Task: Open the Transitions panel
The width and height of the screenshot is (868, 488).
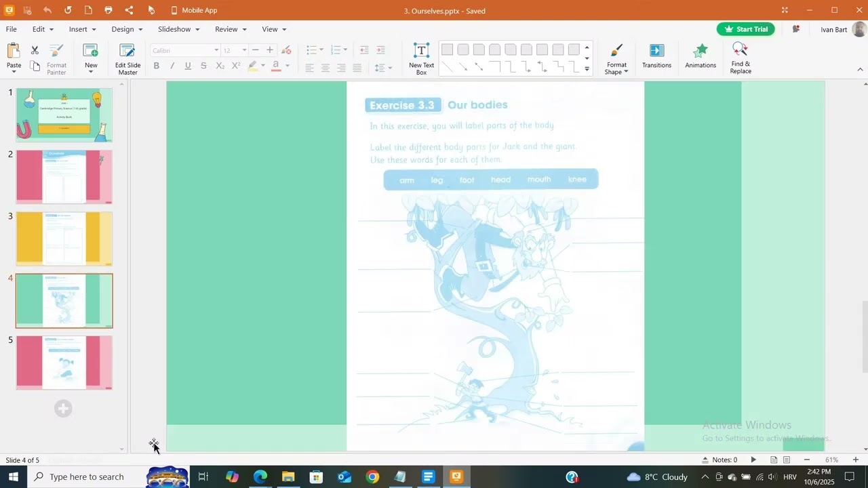Action: point(656,56)
